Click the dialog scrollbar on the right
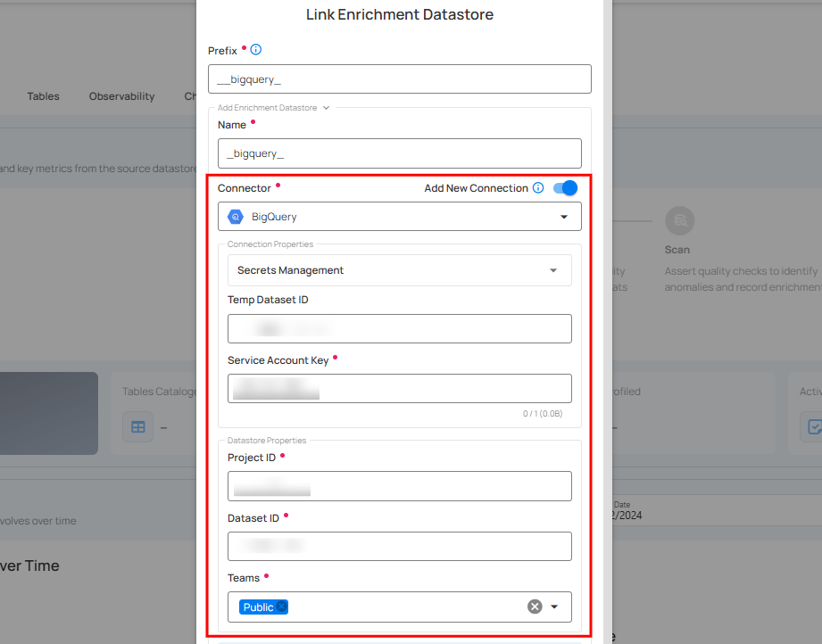822x644 pixels. click(x=607, y=321)
